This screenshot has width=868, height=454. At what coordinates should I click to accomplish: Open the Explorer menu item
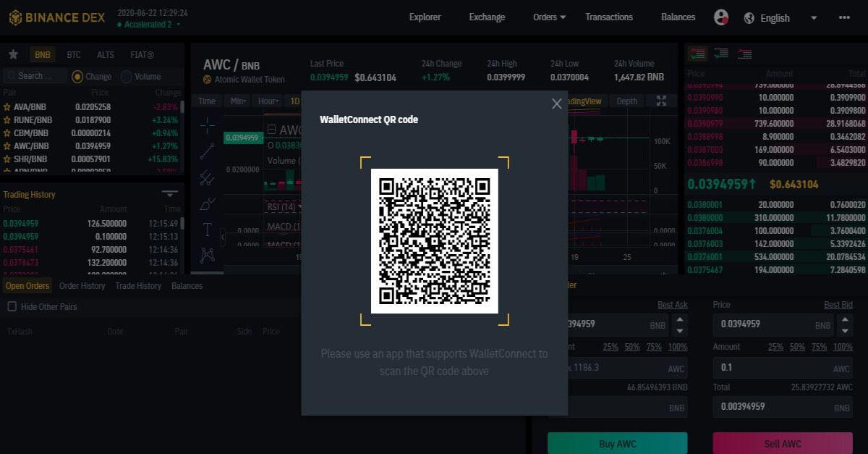click(425, 17)
